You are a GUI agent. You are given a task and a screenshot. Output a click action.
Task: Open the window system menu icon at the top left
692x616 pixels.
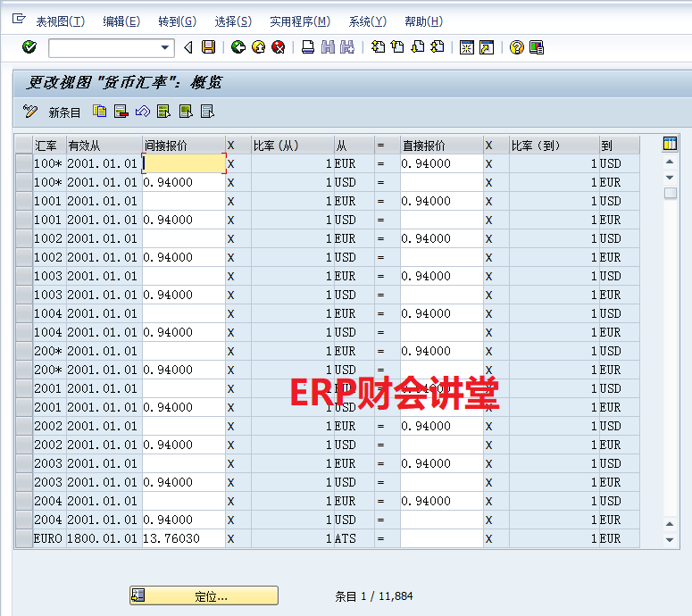tap(18, 20)
